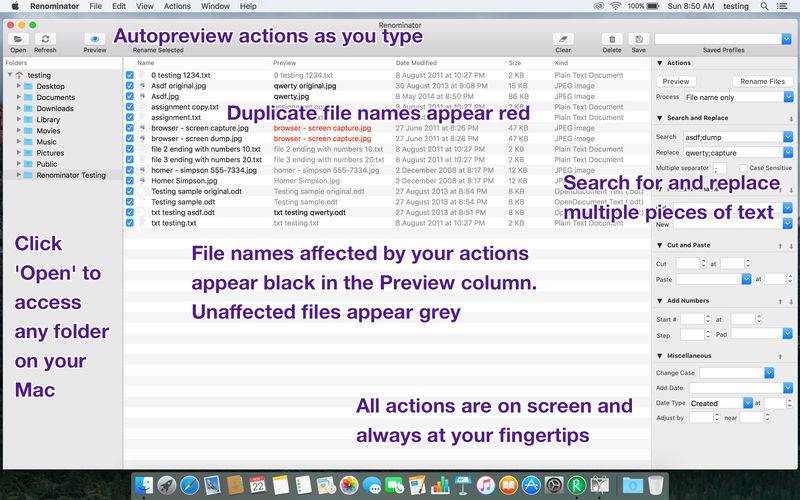Sort by the Kind column header

(561, 63)
